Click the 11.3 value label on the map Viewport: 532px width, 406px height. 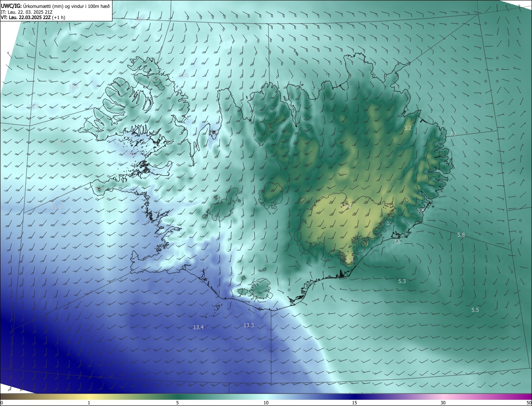click(x=56, y=207)
